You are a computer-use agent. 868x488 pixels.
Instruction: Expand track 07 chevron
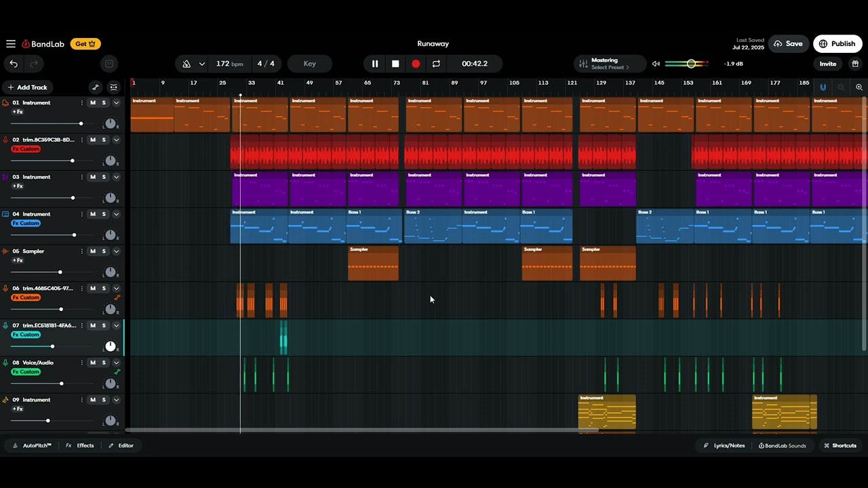(116, 326)
